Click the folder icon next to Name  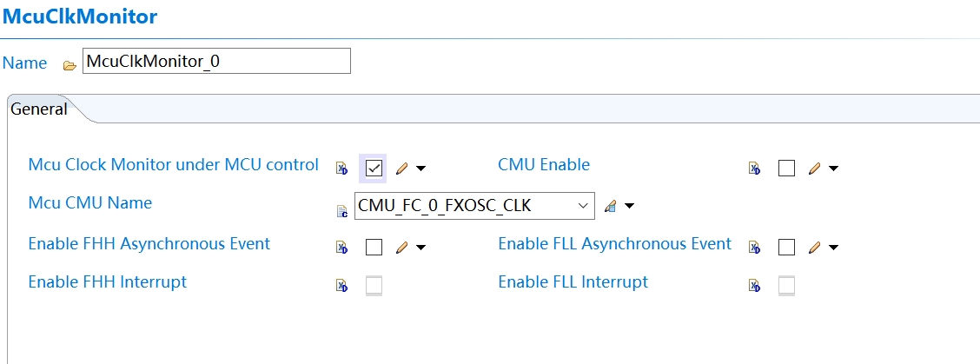click(x=70, y=65)
